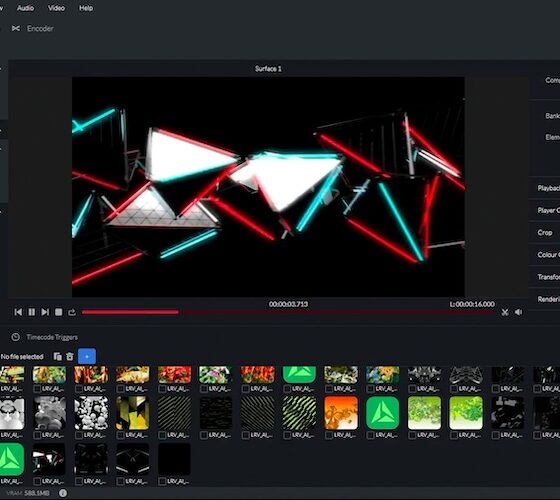Image resolution: width=560 pixels, height=500 pixels.
Task: Select the solid black thumbnail in the bottom row
Action: tap(174, 459)
